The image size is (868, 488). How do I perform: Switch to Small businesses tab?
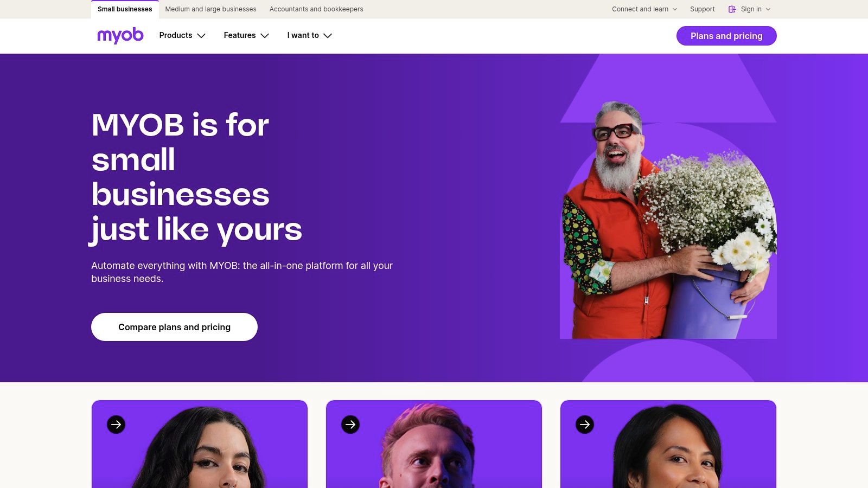[125, 9]
